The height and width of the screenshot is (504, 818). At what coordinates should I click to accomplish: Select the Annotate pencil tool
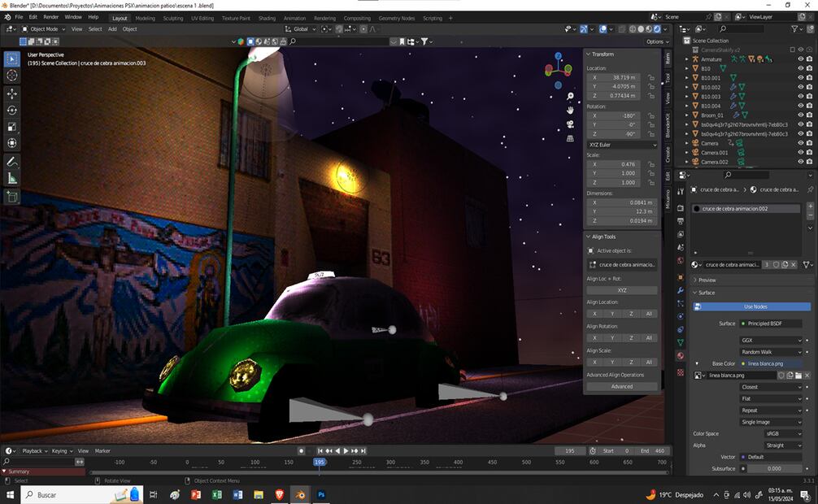click(x=12, y=161)
